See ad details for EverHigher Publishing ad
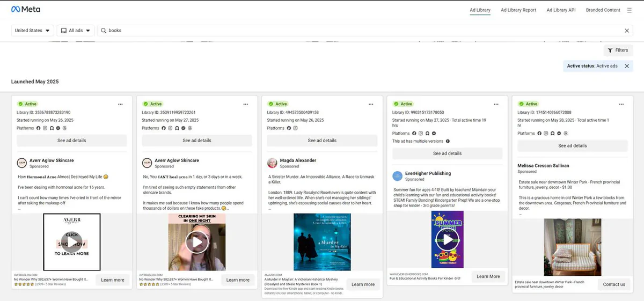644x301 pixels. pos(448,153)
